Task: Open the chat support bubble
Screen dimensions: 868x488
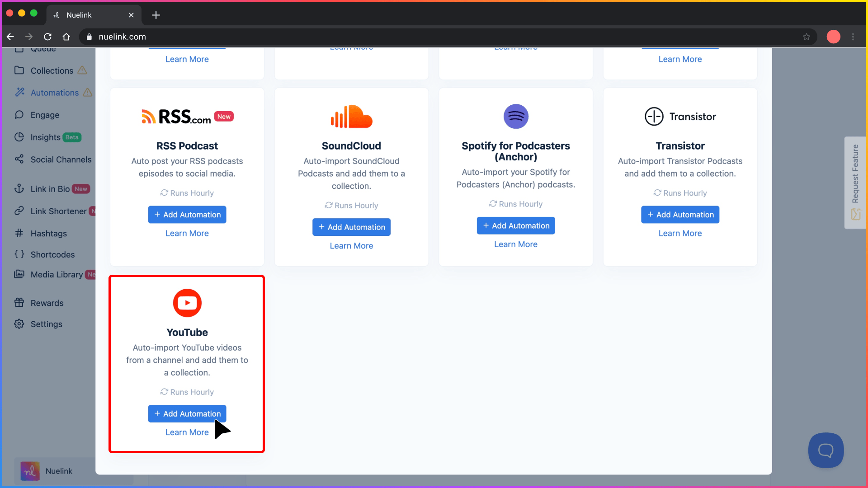Action: [826, 450]
